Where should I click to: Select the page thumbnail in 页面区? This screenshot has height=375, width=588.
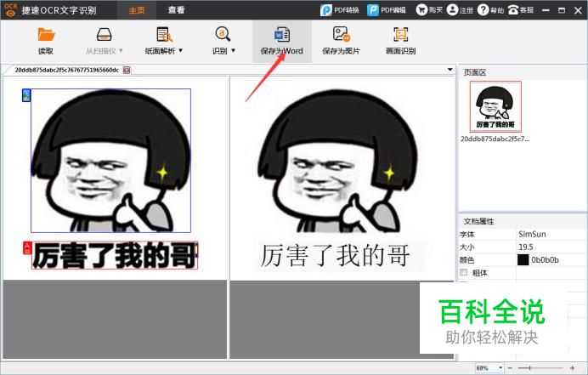495,106
